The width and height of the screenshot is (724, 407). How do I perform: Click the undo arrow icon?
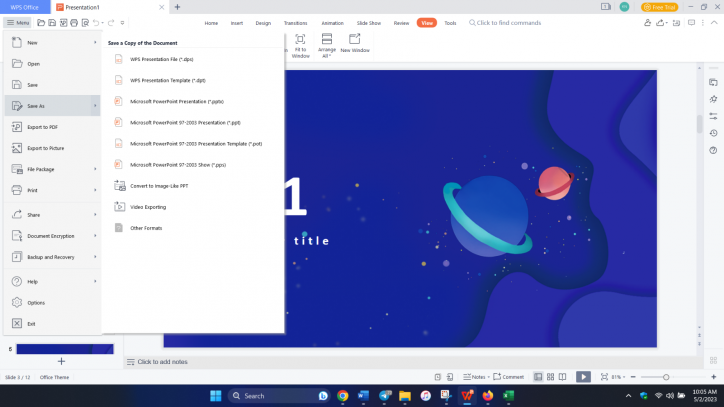(96, 23)
